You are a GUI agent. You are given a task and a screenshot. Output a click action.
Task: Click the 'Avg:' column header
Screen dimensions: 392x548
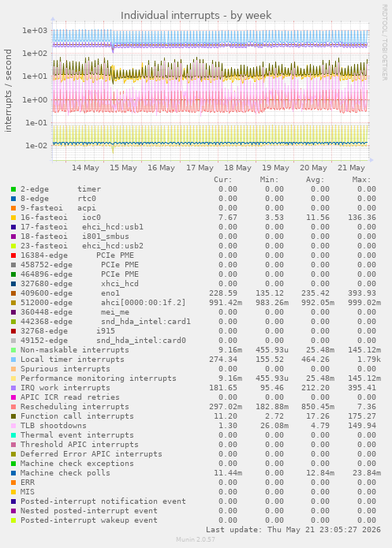tap(315, 180)
